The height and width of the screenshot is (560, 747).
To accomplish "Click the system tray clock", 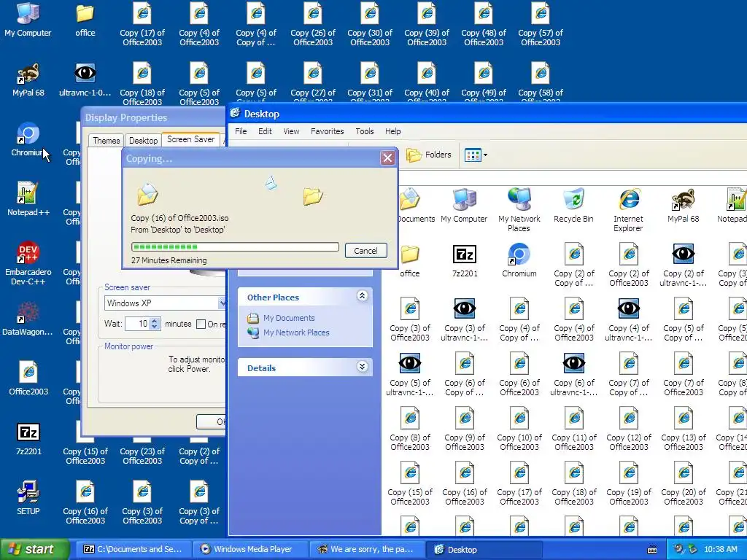I will click(x=720, y=549).
